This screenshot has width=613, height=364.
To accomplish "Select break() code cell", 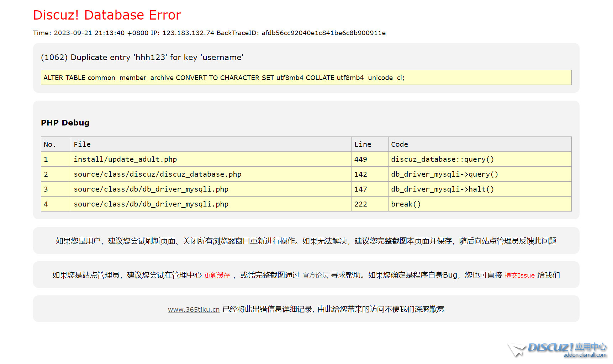I will (480, 204).
